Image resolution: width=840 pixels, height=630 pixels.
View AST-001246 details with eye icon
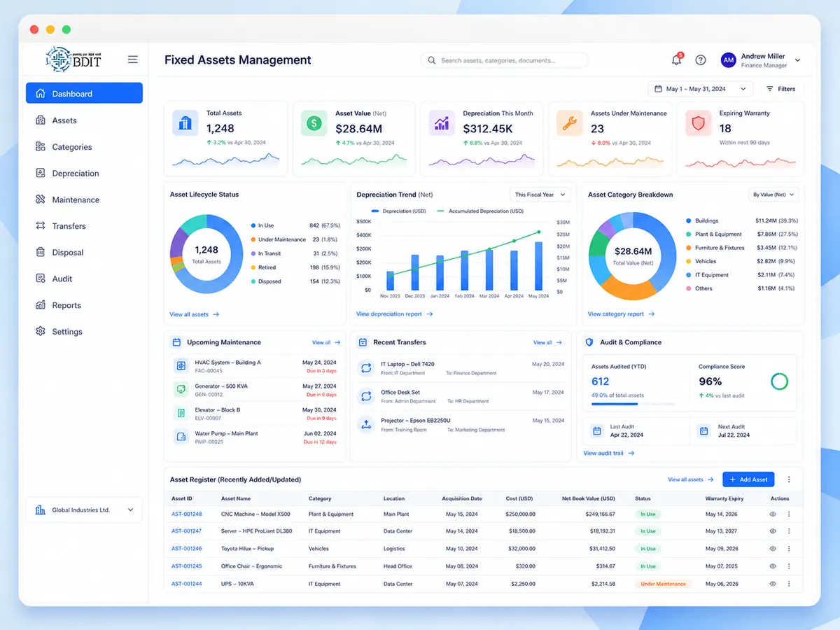click(x=773, y=549)
